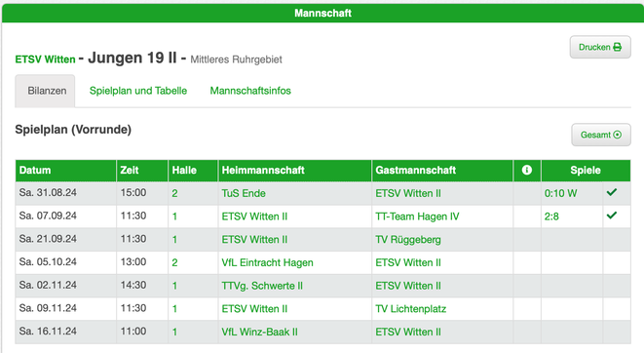Screen dimensions: 644x353
Task: Open the Mannschaftsinfos tab
Action: (250, 91)
